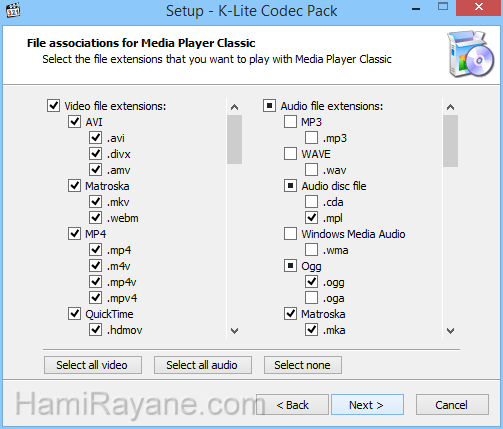This screenshot has height=429, width=503.
Task: Uncheck the AVI group checkbox
Action: (x=74, y=121)
